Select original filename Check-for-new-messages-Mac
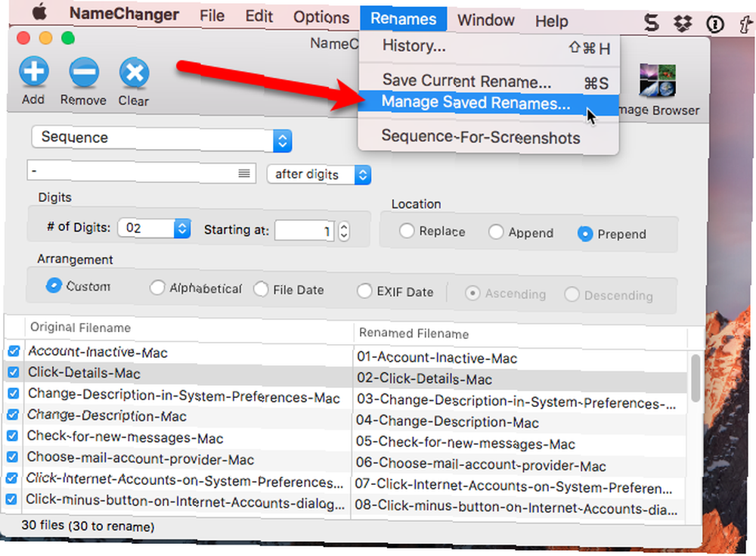 click(x=125, y=437)
